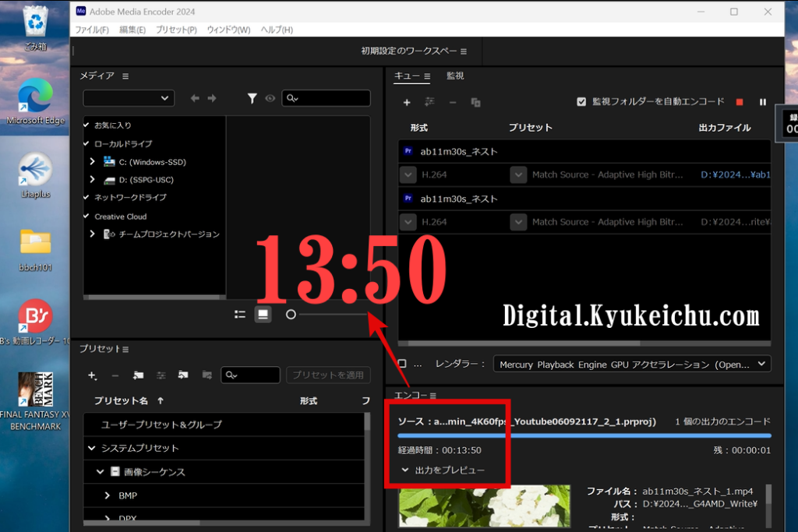Stop the queue with the red button
Screen dimensions: 798x532
point(740,102)
